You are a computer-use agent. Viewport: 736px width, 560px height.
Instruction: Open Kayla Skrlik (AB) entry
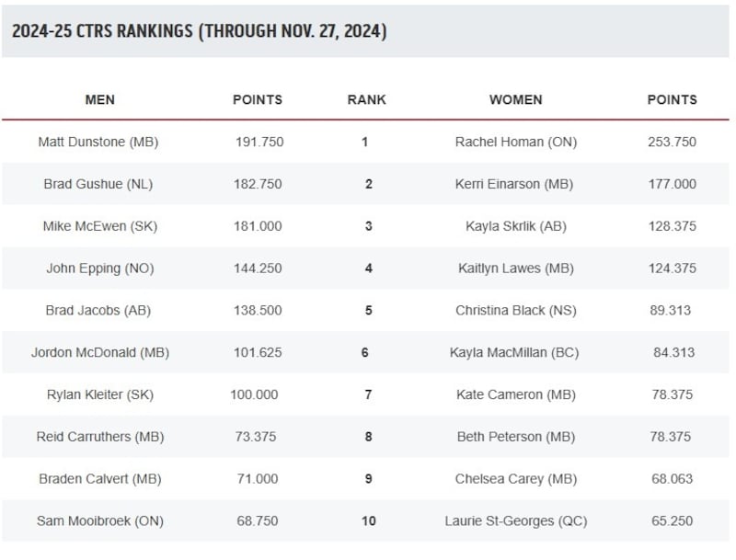(x=515, y=226)
